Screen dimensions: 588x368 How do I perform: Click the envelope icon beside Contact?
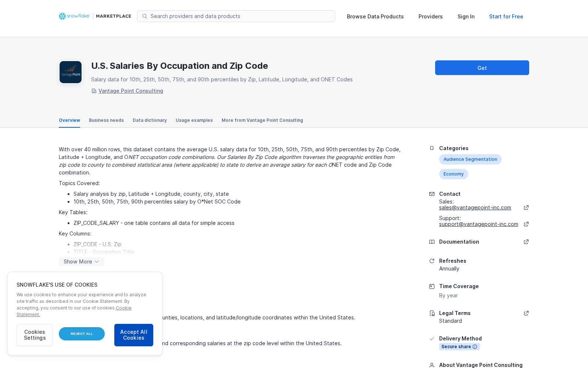[432, 194]
